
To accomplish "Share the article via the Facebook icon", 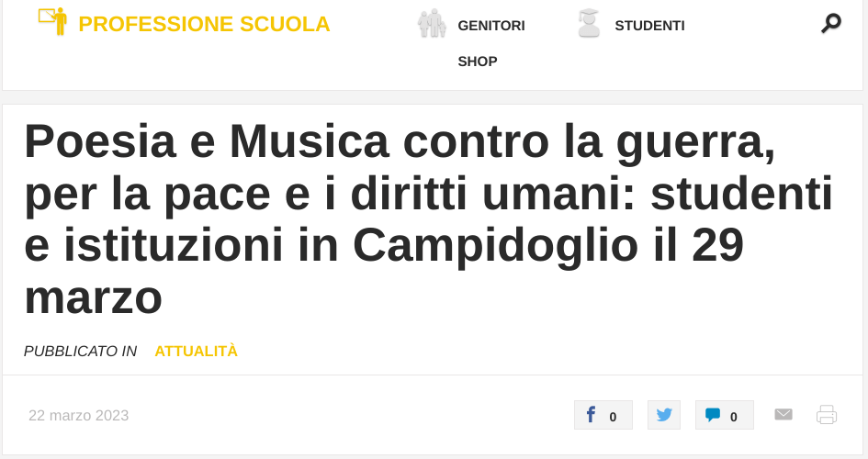I will 591,415.
